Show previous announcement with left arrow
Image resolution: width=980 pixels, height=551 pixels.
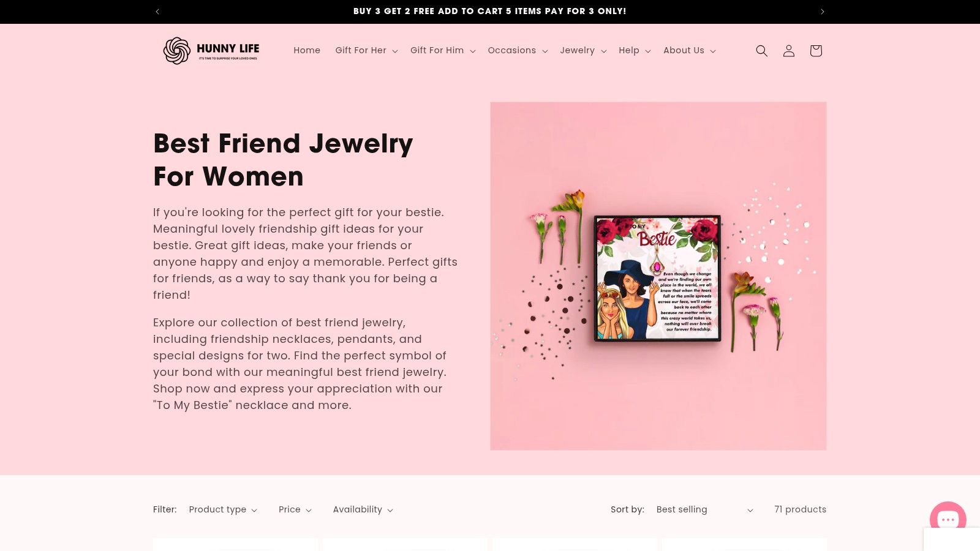[157, 12]
